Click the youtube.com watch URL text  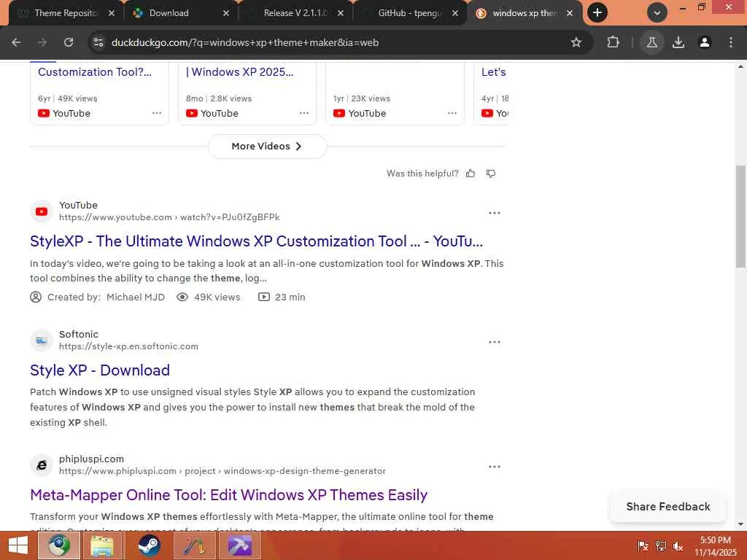coord(169,217)
